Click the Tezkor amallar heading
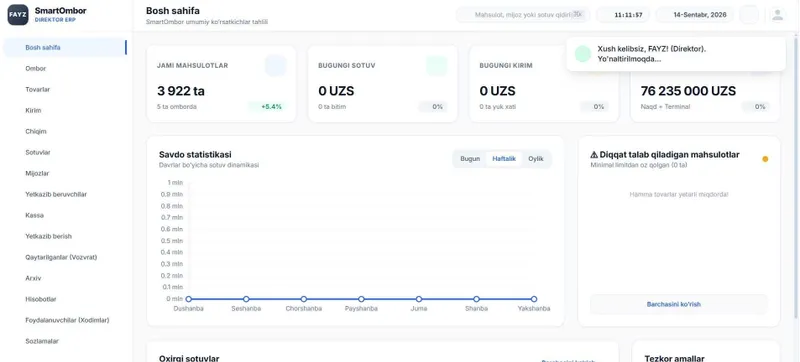 tap(674, 358)
